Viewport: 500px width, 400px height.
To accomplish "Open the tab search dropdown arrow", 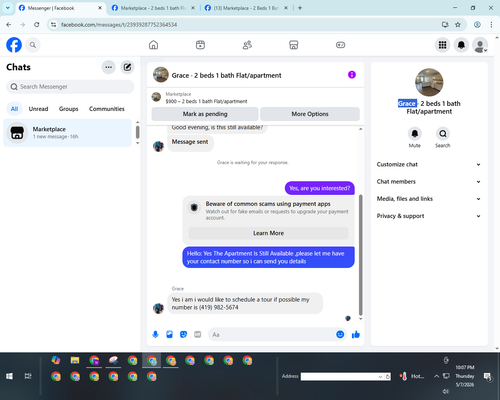I will pyautogui.click(x=7, y=8).
